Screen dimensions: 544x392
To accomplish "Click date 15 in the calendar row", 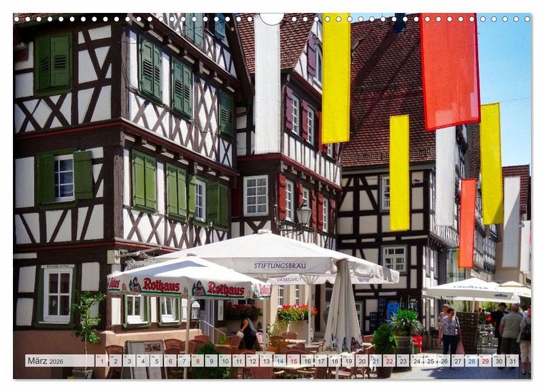I will (x=292, y=361).
